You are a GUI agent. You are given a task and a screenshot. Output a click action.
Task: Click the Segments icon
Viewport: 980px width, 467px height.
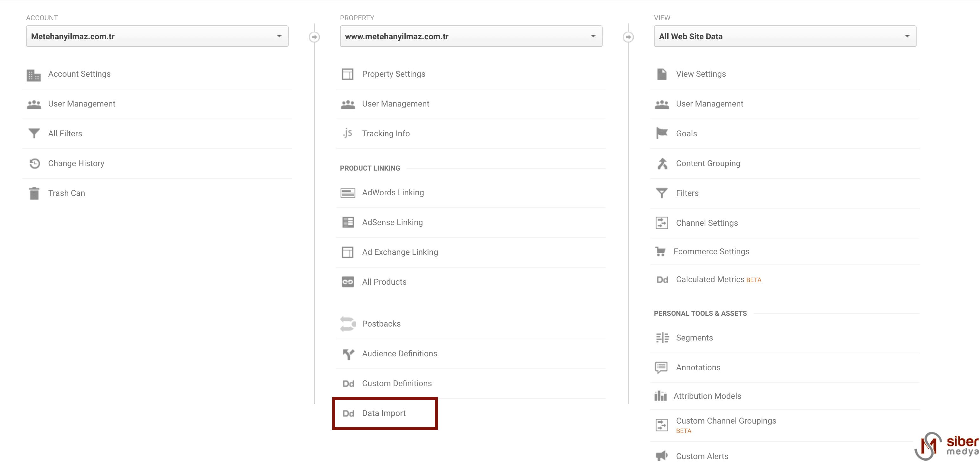(x=662, y=338)
